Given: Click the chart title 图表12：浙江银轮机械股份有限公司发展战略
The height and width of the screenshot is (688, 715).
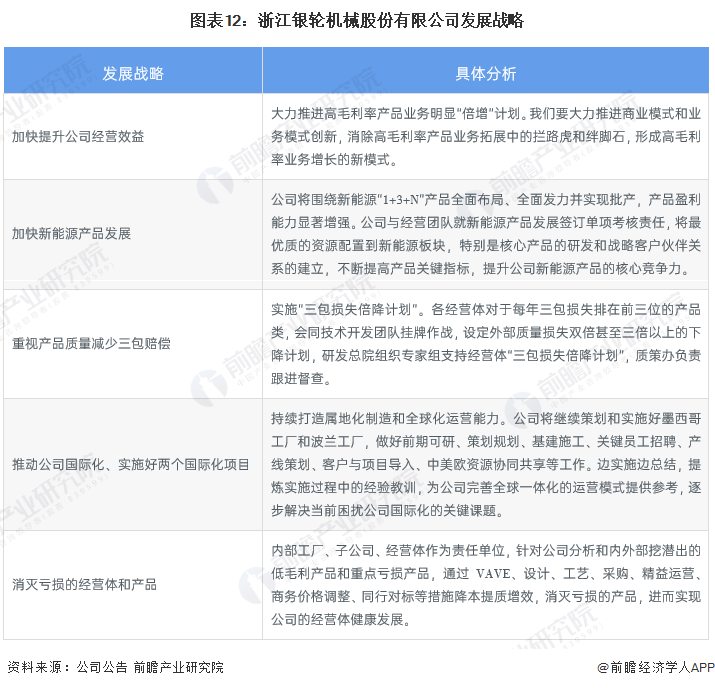Looking at the screenshot, I should 357,21.
